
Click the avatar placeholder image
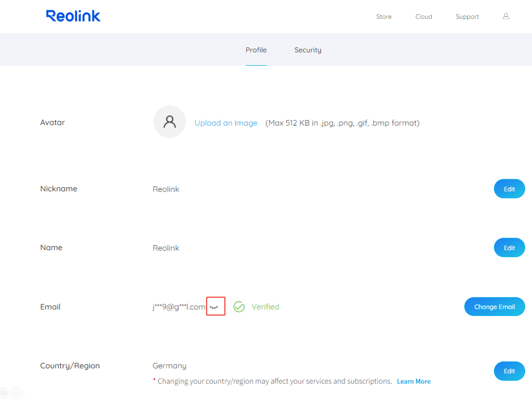[x=170, y=122]
